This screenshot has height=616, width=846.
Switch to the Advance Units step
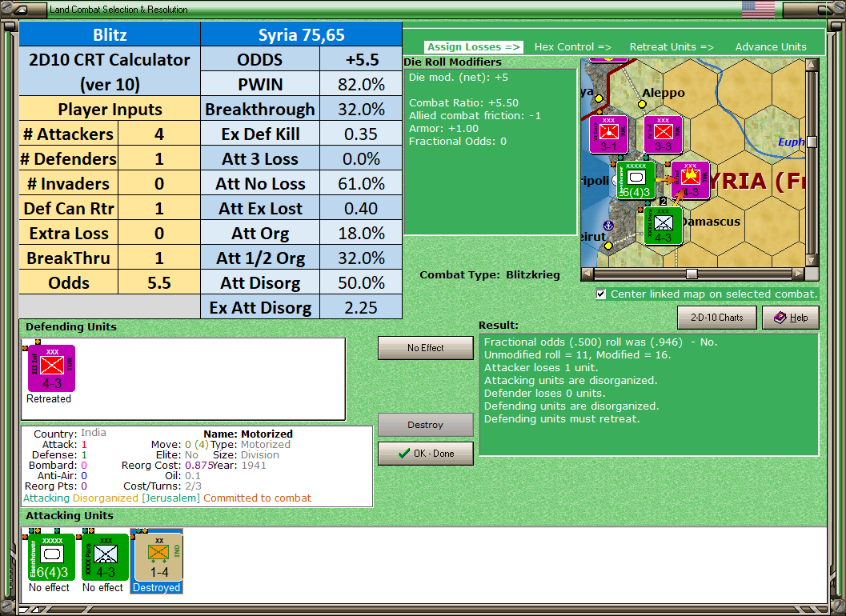point(771,47)
